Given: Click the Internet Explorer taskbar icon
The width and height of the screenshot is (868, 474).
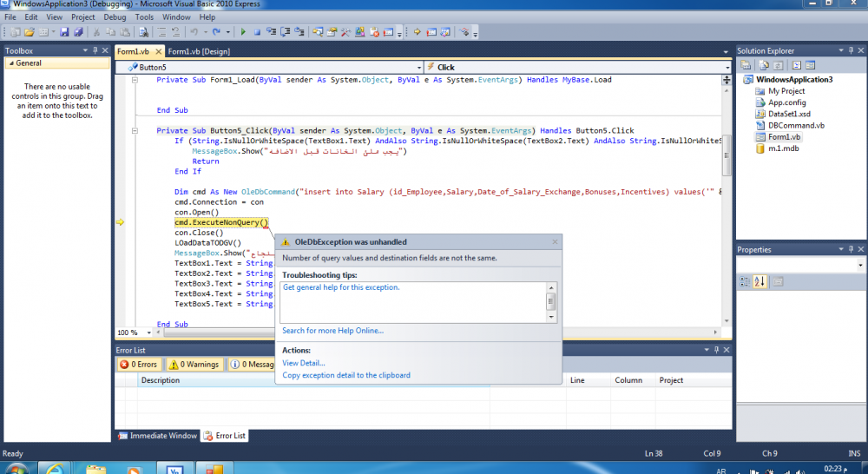Looking at the screenshot, I should 54,469.
